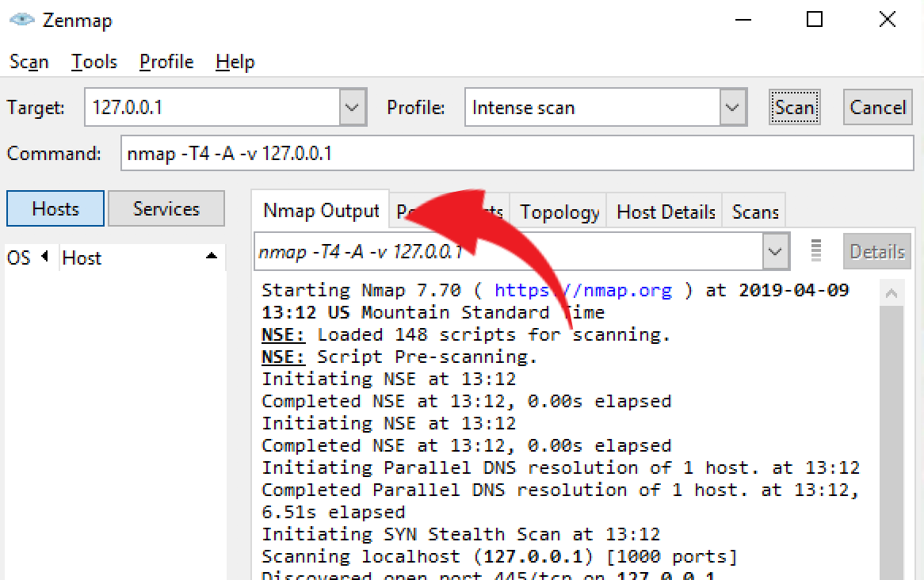Switch to the Host Details tab

pyautogui.click(x=666, y=212)
